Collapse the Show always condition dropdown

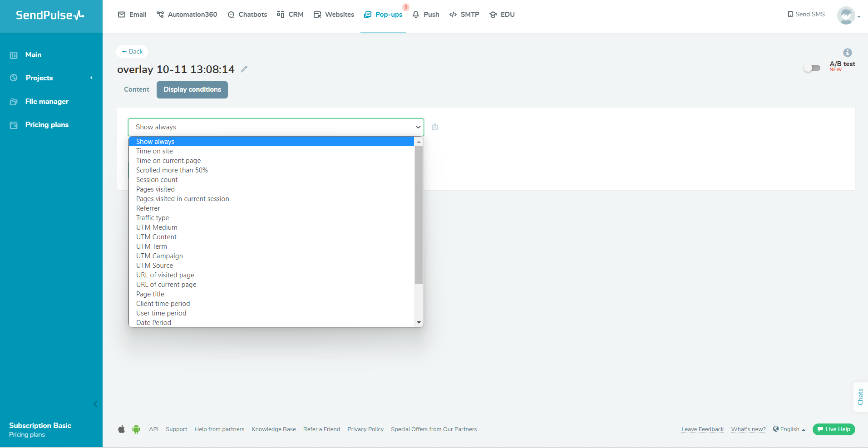(x=276, y=127)
